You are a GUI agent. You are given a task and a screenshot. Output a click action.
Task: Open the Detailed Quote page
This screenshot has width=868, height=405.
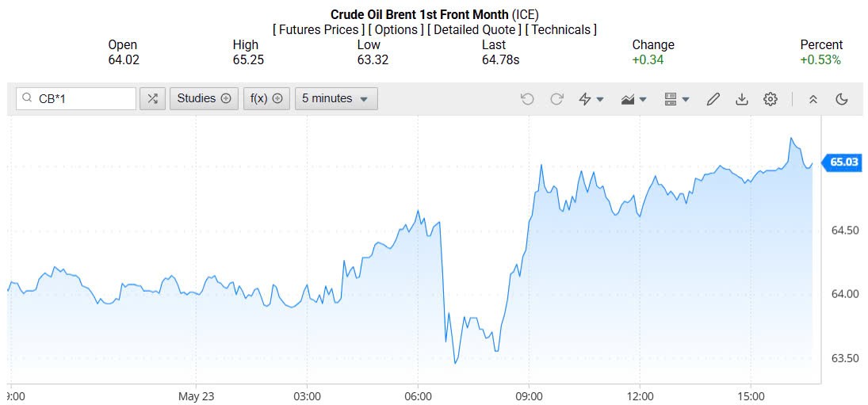click(475, 29)
